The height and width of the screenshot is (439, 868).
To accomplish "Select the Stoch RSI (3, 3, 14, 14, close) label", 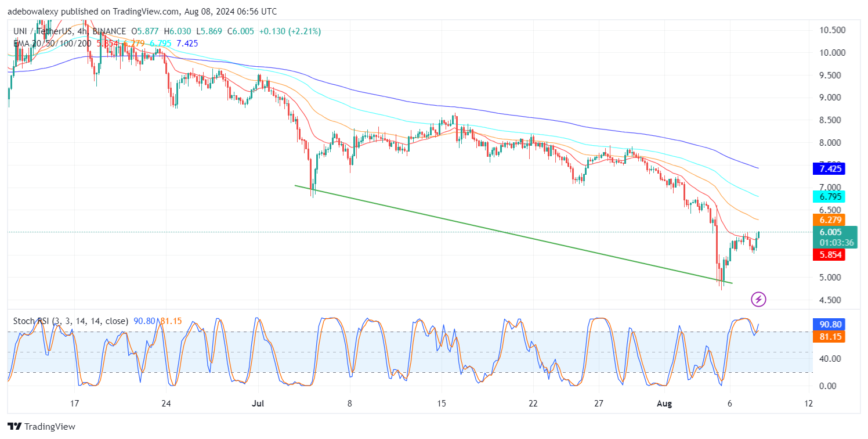I will coord(70,321).
